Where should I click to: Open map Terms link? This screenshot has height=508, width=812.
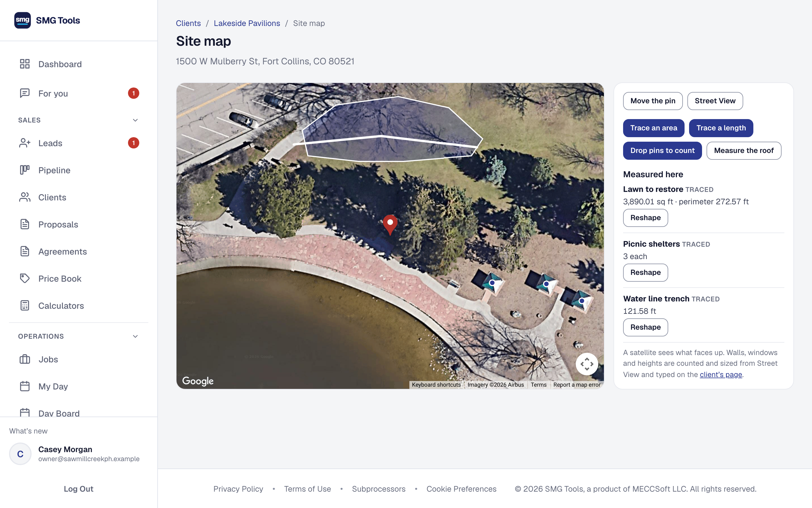(539, 385)
